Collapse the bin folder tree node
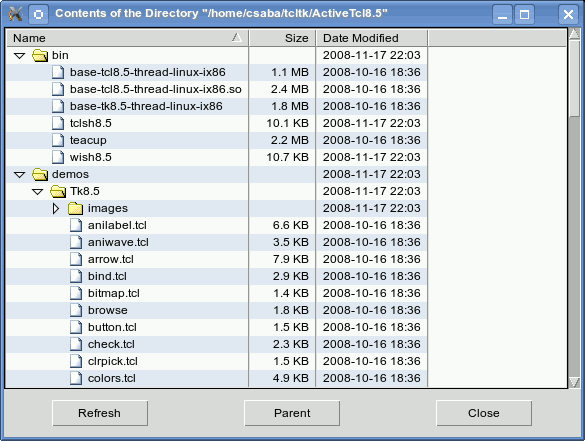The image size is (585, 441). click(19, 56)
